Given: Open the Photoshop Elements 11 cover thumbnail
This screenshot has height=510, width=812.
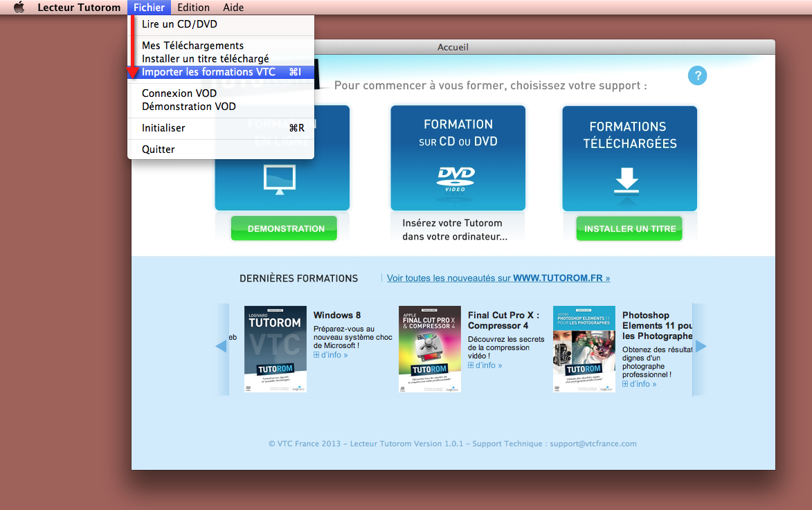Looking at the screenshot, I should point(584,349).
